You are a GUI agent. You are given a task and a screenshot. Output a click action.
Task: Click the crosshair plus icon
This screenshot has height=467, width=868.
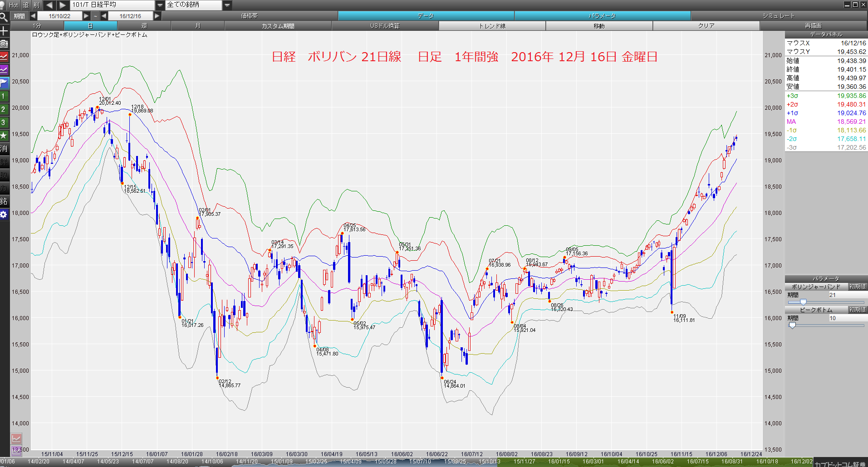4,31
